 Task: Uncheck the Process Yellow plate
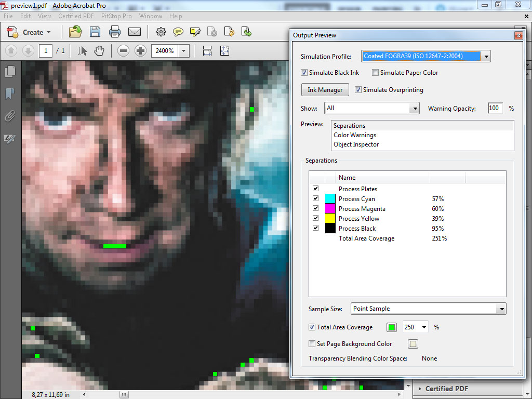point(315,218)
